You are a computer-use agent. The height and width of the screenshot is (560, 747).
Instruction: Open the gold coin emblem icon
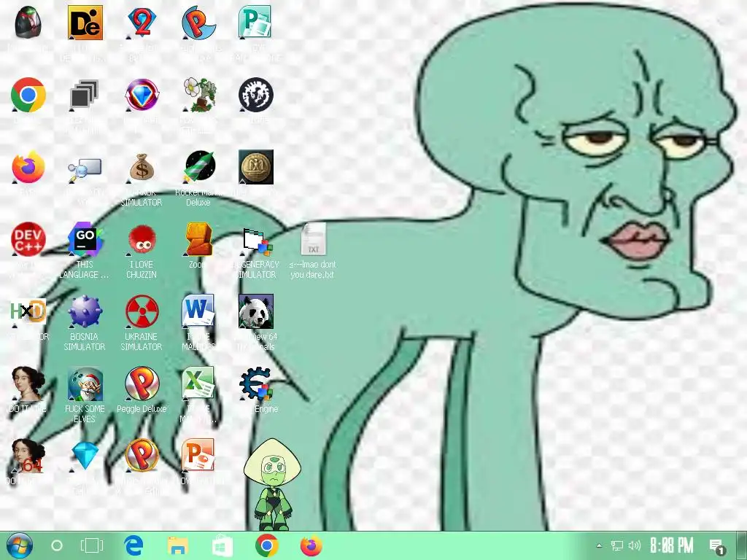(x=256, y=167)
